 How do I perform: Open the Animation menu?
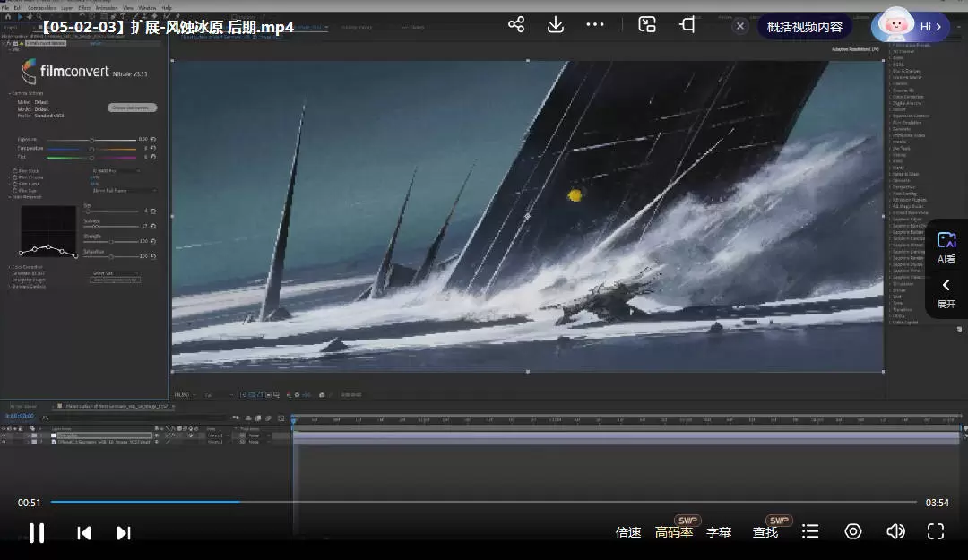click(x=106, y=8)
